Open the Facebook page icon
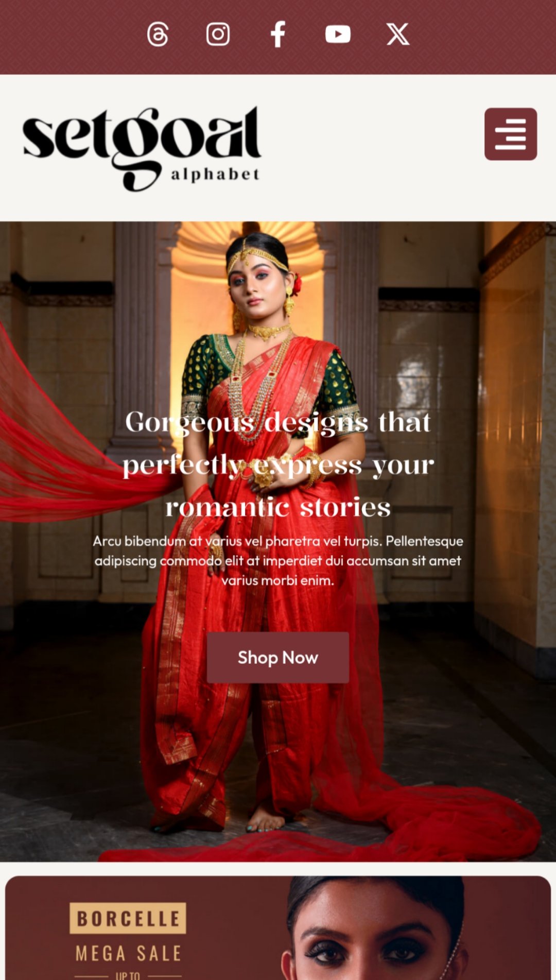This screenshot has width=556, height=980. (278, 35)
